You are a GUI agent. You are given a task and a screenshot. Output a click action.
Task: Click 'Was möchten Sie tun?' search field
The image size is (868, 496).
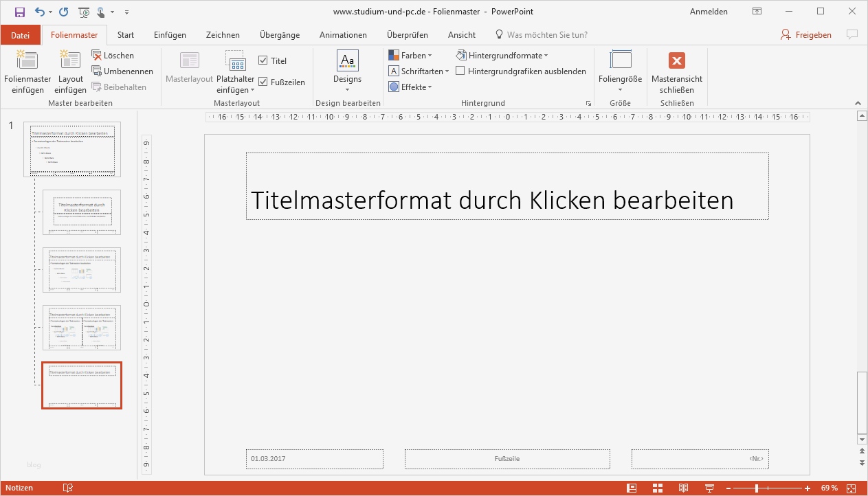point(542,35)
